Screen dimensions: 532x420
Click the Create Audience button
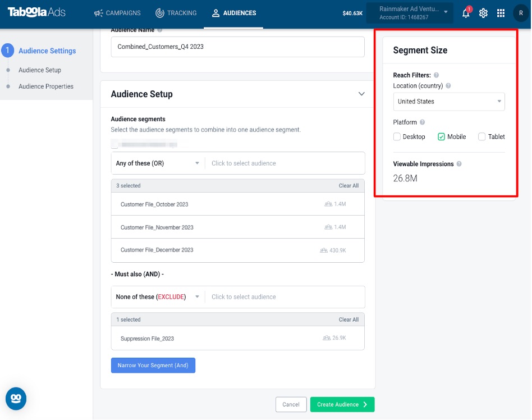[x=342, y=404]
